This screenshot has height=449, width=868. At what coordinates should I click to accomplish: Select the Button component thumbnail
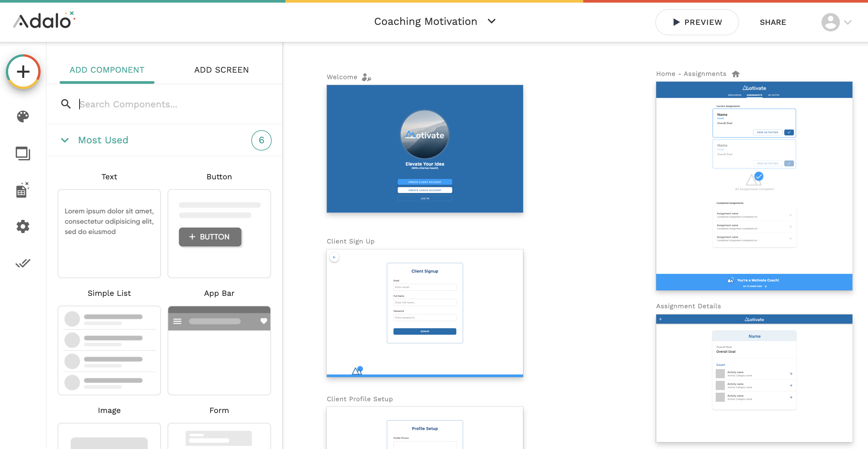click(219, 233)
